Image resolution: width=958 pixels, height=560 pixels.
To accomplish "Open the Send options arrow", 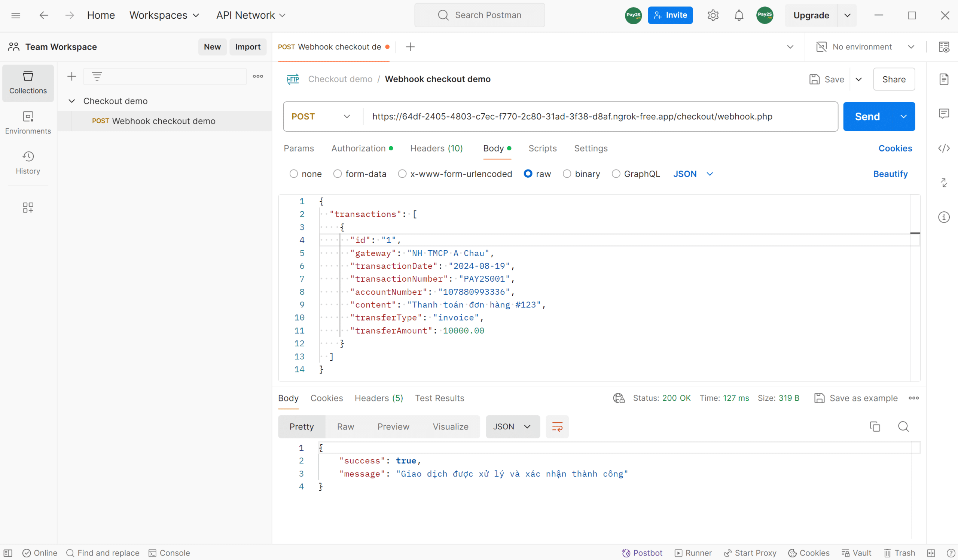I will coord(903,116).
